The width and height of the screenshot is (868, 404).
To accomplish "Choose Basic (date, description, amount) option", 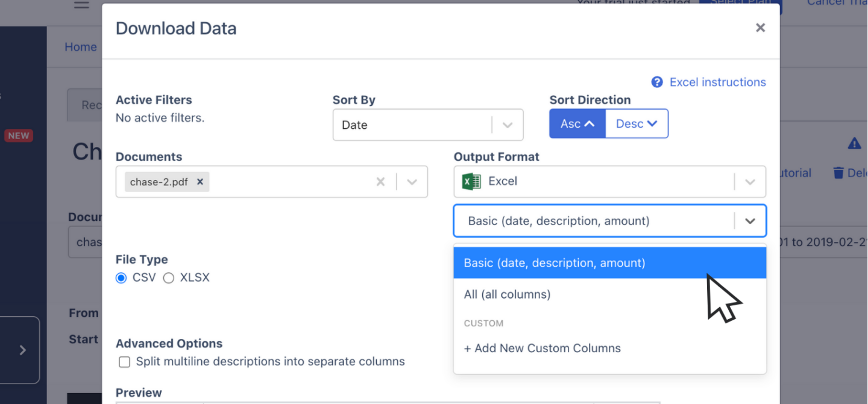I will (609, 263).
